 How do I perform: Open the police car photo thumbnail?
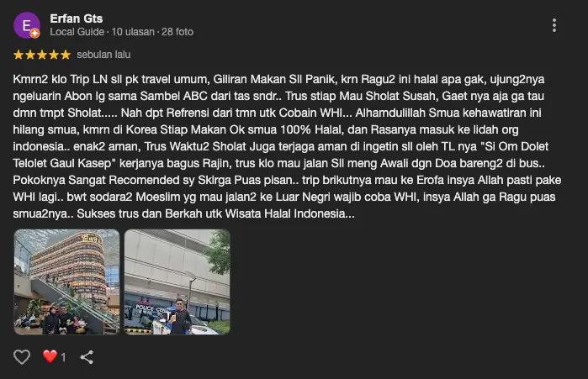pos(177,282)
